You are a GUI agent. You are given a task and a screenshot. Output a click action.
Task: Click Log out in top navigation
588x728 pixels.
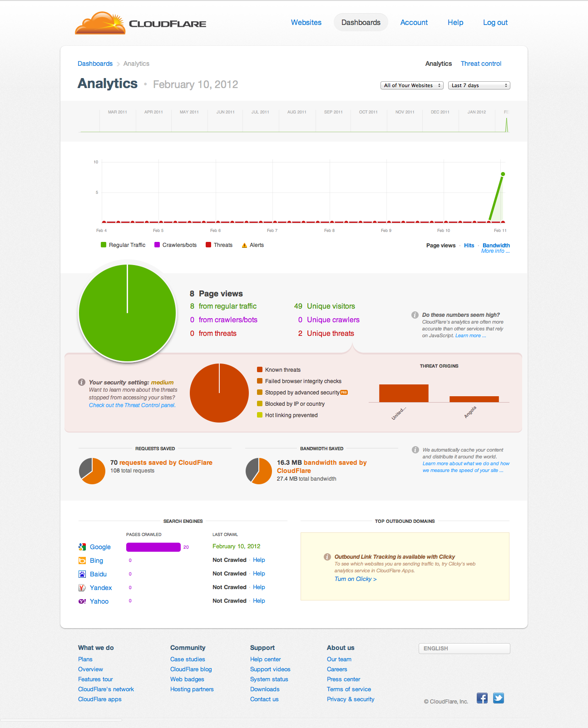coord(495,22)
